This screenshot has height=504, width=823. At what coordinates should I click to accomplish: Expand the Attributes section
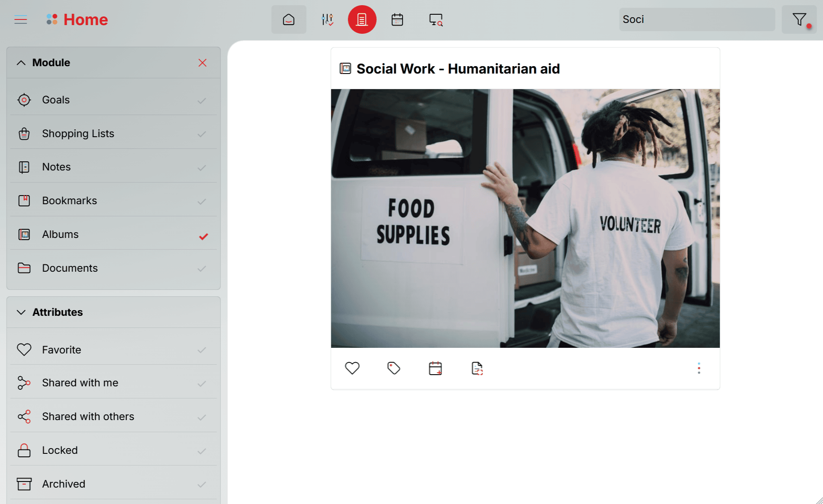pyautogui.click(x=21, y=312)
